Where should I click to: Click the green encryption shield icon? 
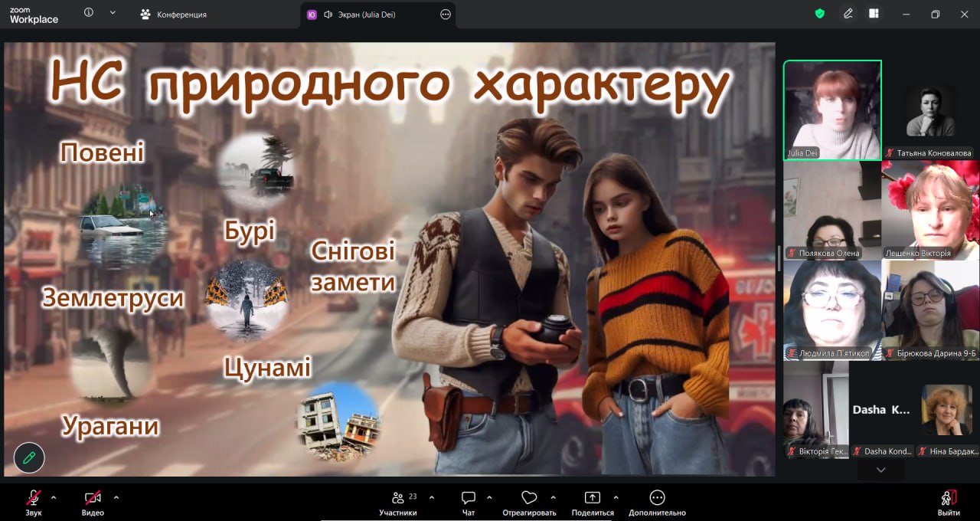(x=820, y=14)
